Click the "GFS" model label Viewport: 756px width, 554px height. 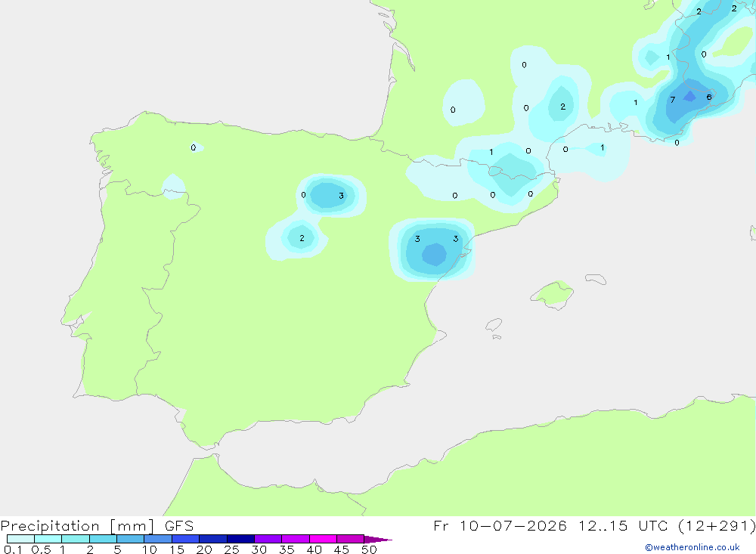click(x=179, y=526)
